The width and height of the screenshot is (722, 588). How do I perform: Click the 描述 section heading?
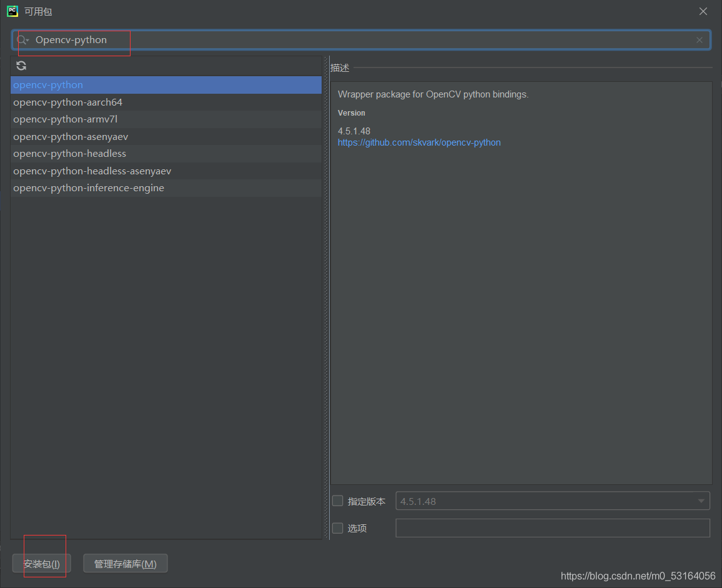(340, 67)
